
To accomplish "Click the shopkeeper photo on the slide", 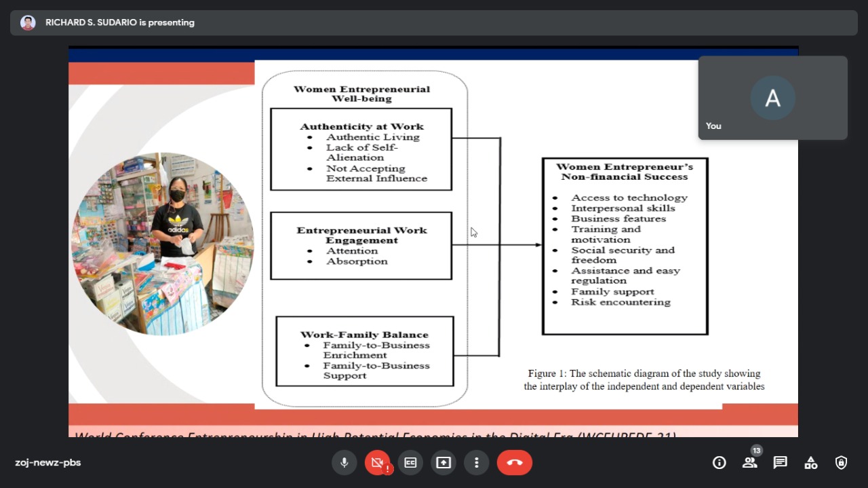I will coord(163,244).
